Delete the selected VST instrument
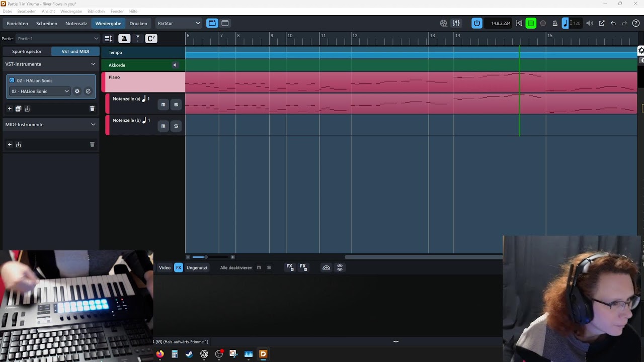 point(92,109)
